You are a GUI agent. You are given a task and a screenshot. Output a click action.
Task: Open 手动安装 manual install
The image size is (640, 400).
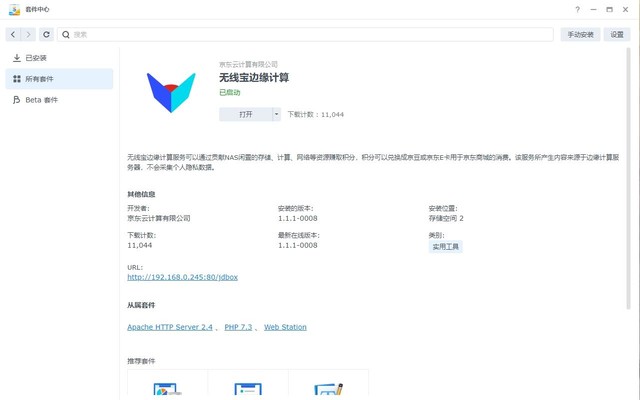tap(580, 35)
